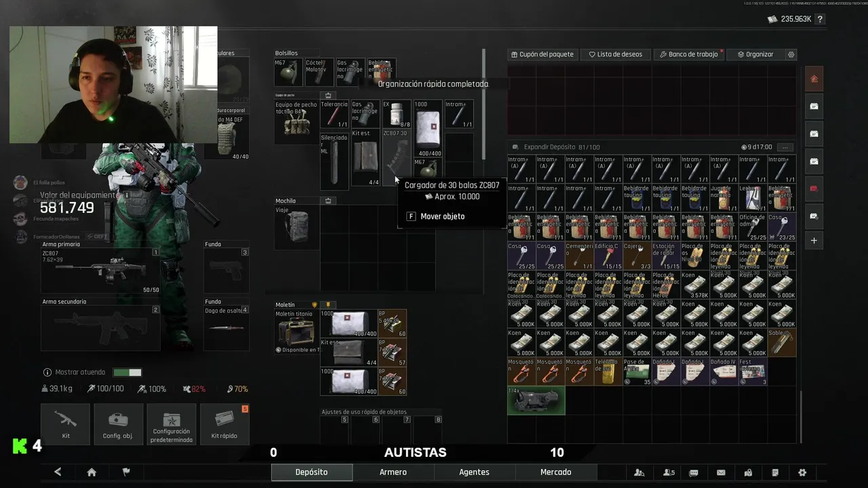Switch to the Agentes tab
This screenshot has height=488, width=868.
tap(474, 472)
